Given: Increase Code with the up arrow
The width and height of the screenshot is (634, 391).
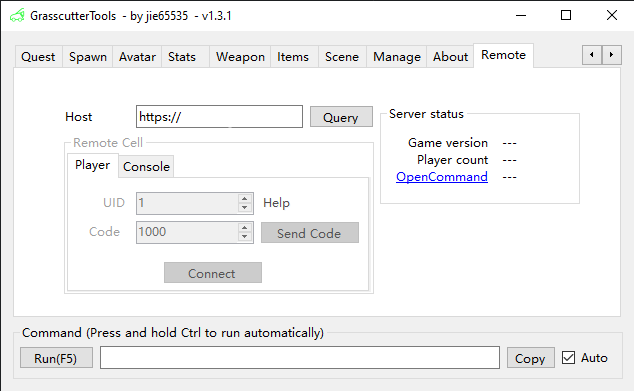Looking at the screenshot, I should pos(244,228).
